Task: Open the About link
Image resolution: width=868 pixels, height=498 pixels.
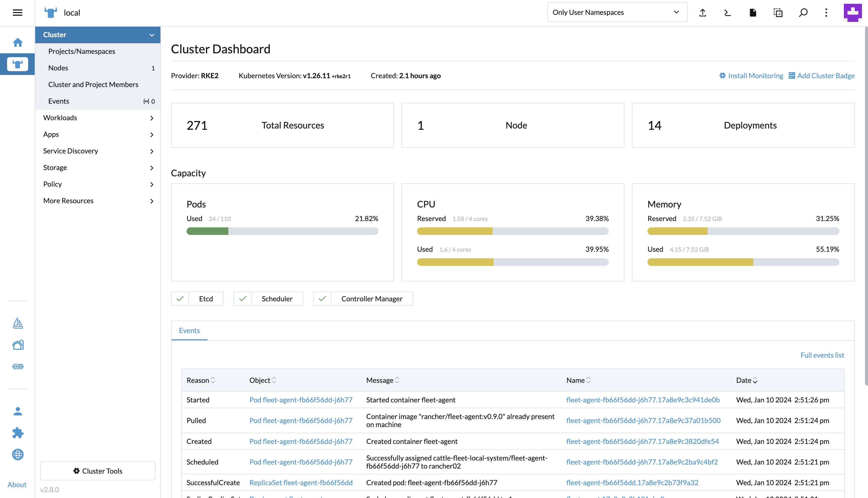Action: (17, 485)
